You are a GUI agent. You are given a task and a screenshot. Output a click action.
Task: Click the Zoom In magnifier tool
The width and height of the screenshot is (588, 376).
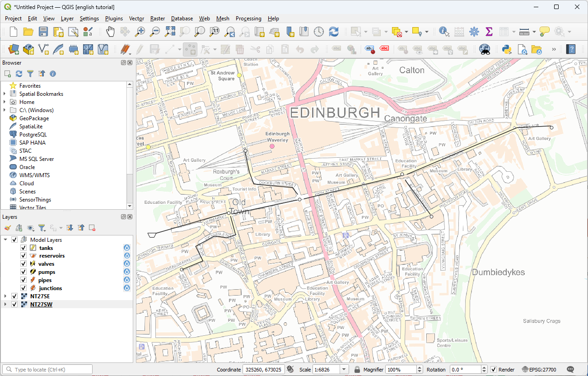click(x=140, y=32)
